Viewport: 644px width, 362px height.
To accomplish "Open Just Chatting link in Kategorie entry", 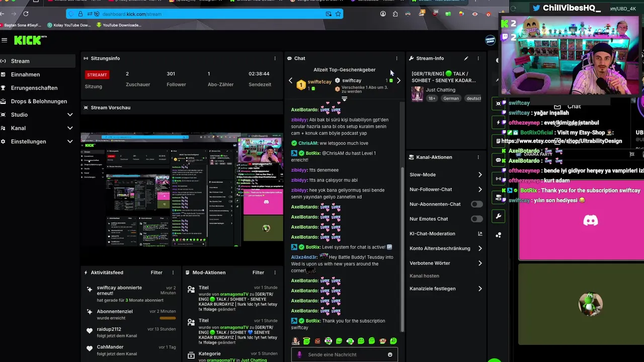I will [254, 360].
